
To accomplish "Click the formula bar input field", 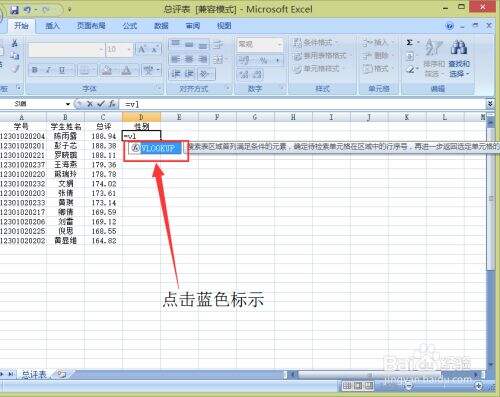I will click(302, 104).
